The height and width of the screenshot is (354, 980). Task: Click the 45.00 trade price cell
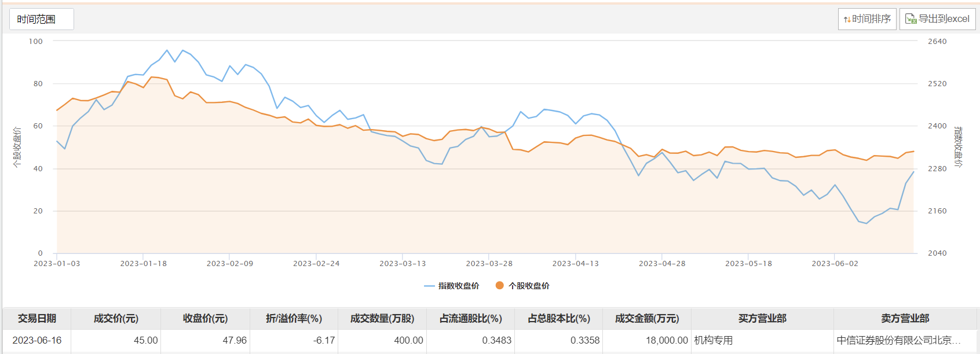tap(116, 340)
